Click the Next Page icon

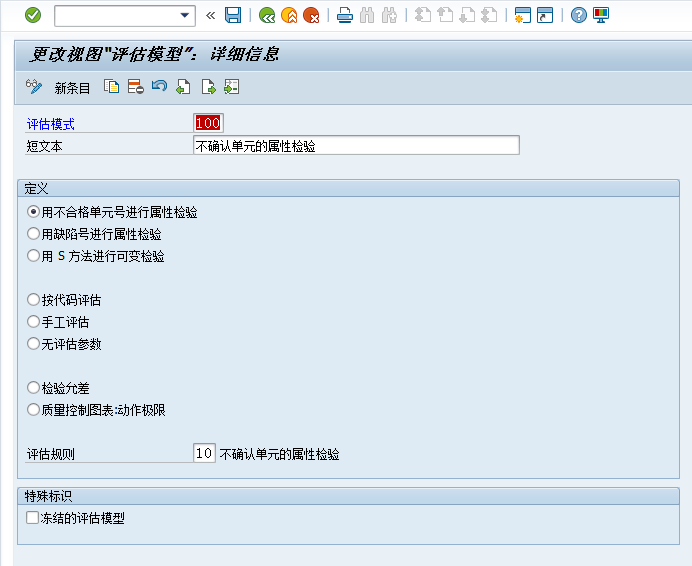(x=467, y=15)
